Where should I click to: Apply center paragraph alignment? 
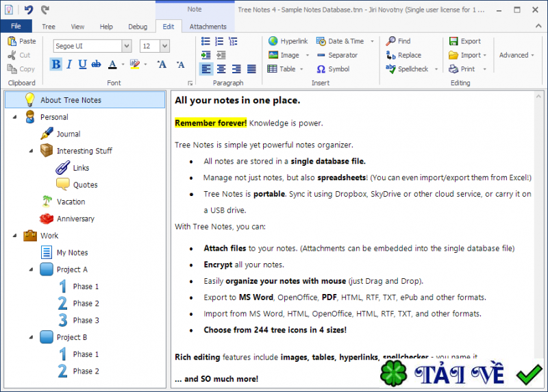[x=221, y=69]
